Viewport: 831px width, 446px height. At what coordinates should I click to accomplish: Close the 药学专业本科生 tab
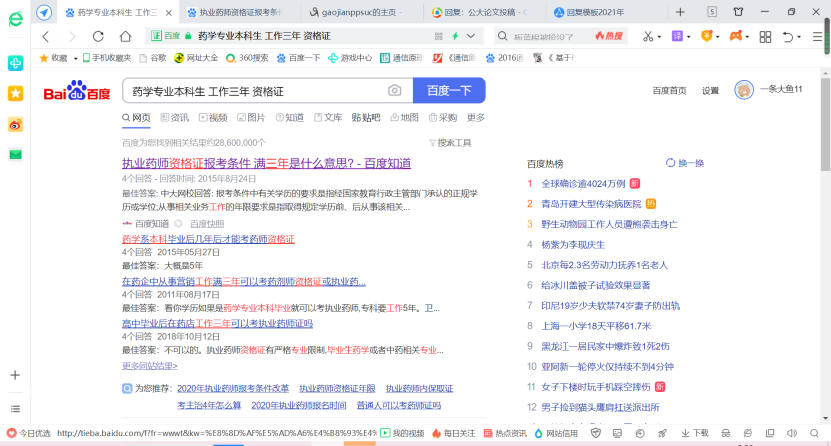(169, 12)
